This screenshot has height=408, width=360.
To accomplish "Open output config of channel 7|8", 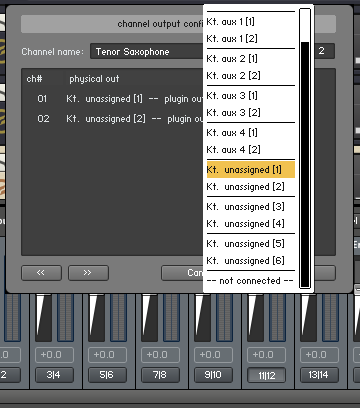I will click(160, 375).
